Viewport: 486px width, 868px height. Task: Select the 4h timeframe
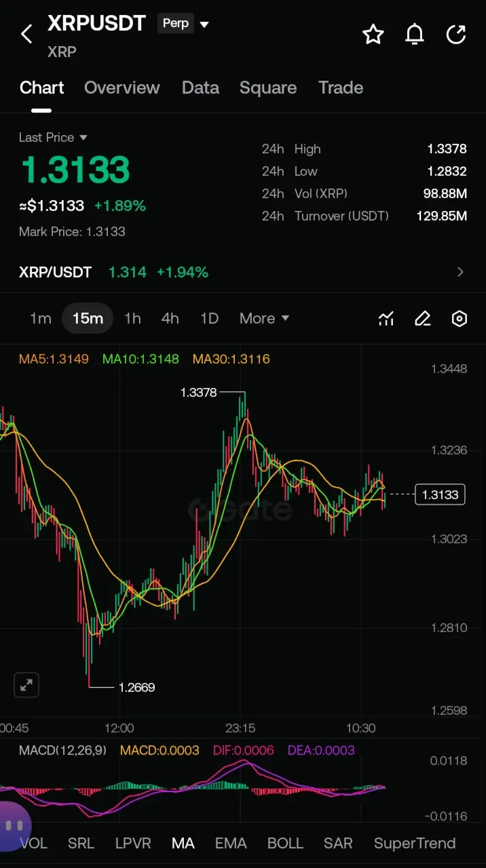pos(170,319)
